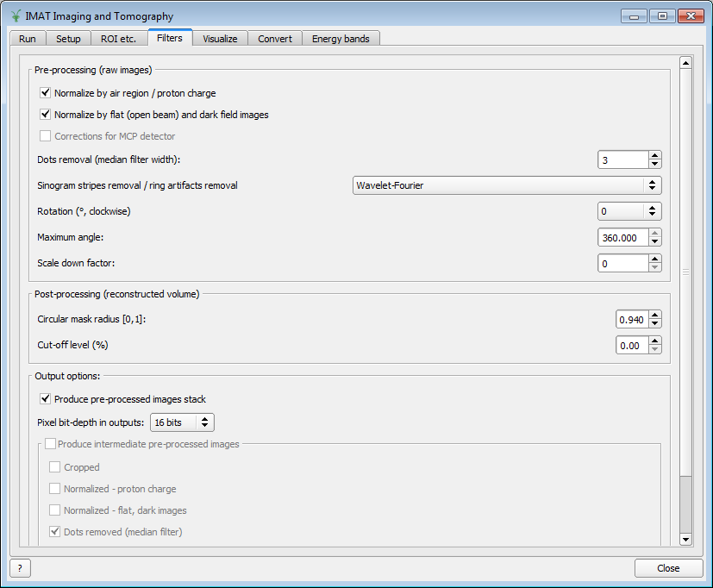Uncheck the Dots removed (median filter) option
Viewport: 713px width, 588px height.
tap(55, 532)
